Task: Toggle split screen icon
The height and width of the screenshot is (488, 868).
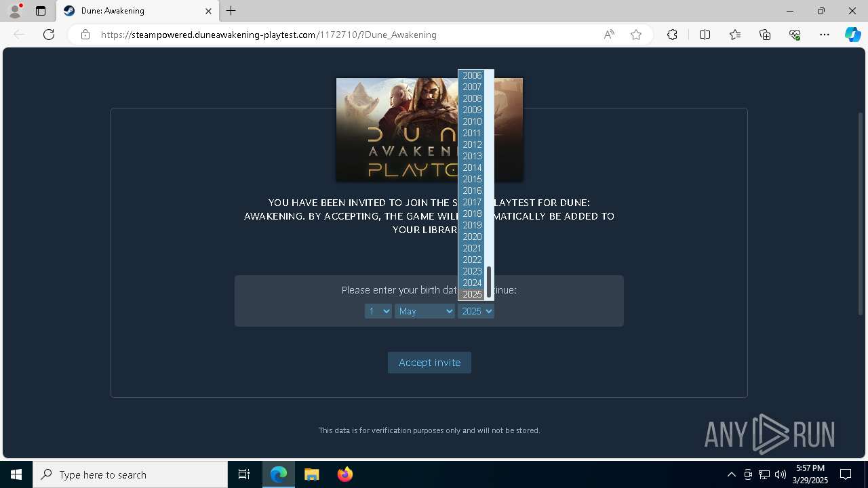Action: point(705,35)
